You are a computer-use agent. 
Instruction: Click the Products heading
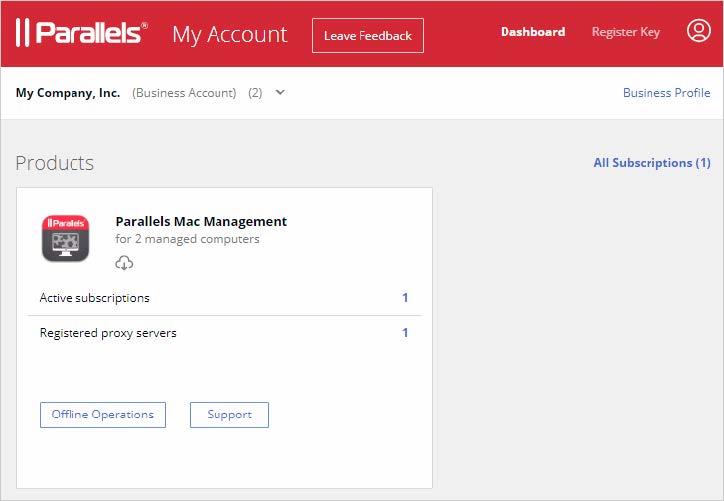pyautogui.click(x=54, y=163)
